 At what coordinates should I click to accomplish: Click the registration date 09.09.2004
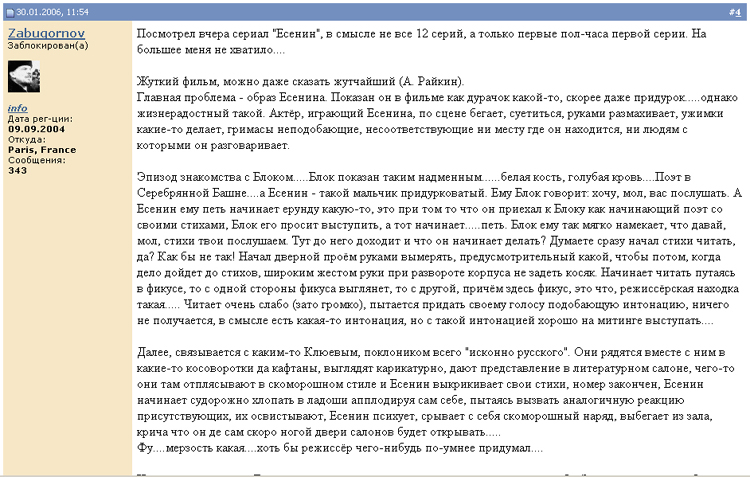pos(35,129)
